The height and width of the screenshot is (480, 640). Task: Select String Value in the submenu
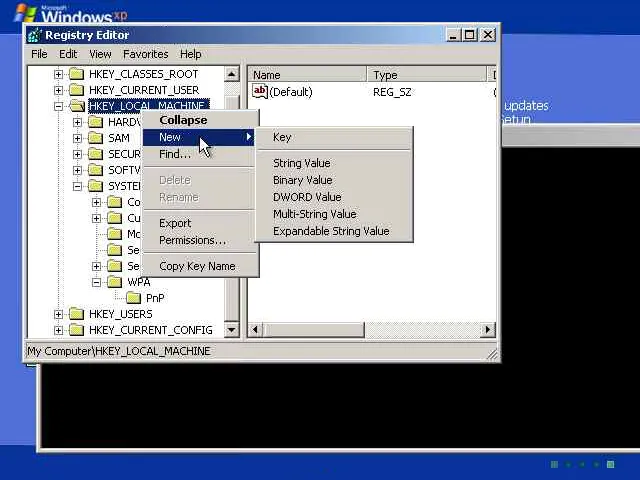(x=334, y=163)
